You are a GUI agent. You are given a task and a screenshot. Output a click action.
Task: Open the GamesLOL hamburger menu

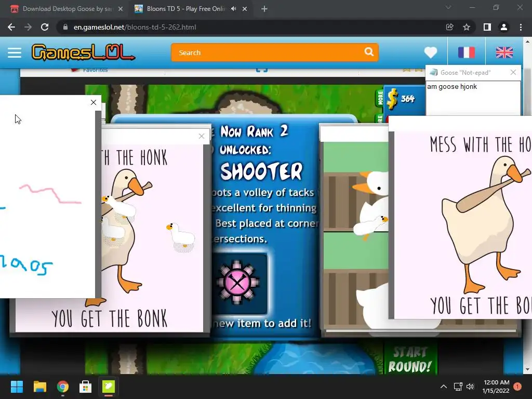(15, 52)
